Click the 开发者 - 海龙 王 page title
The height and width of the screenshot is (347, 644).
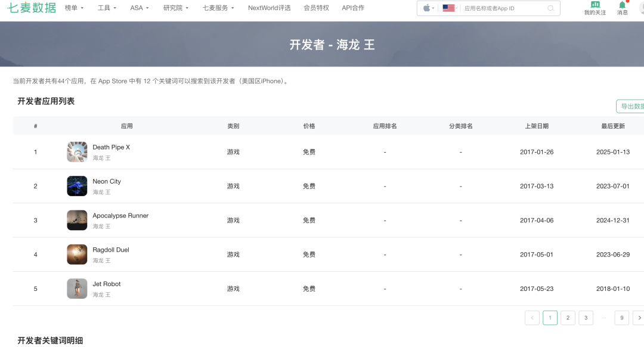tap(332, 44)
